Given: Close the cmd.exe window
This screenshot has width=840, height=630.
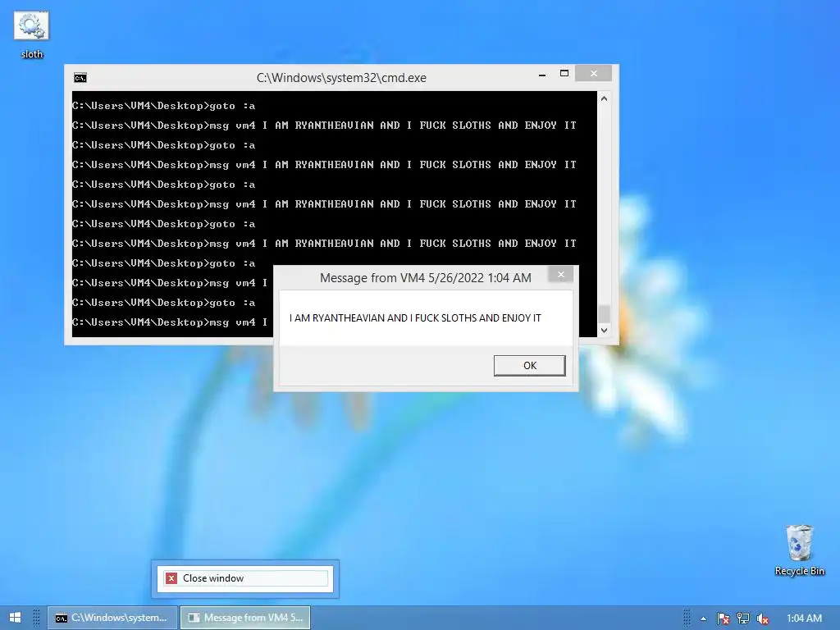Looking at the screenshot, I should pyautogui.click(x=594, y=73).
